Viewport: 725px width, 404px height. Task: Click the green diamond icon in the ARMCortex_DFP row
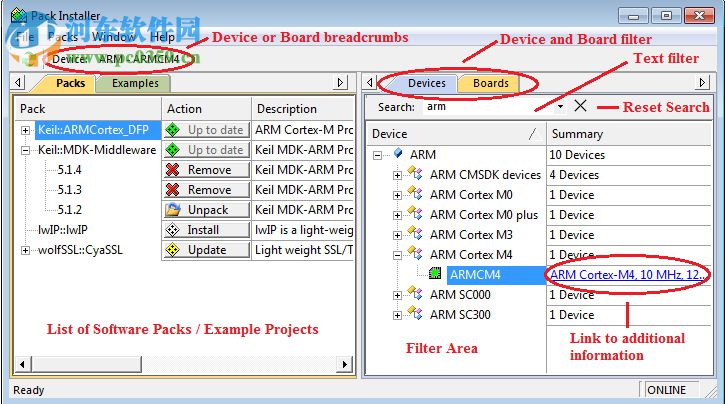click(x=172, y=130)
